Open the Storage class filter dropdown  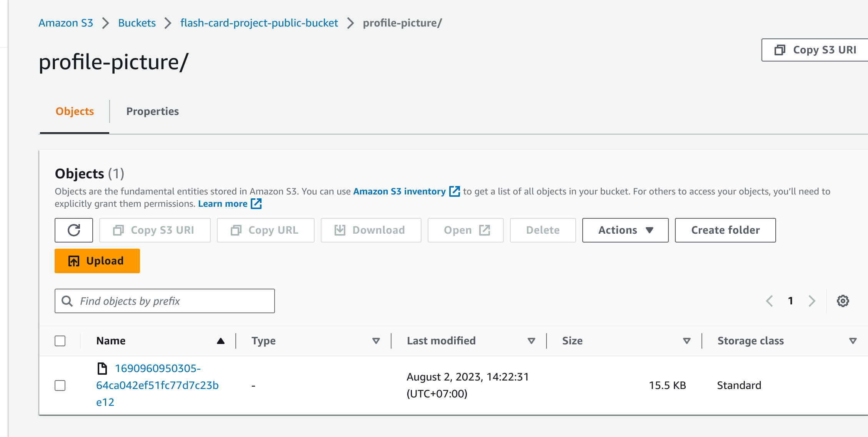coord(853,341)
